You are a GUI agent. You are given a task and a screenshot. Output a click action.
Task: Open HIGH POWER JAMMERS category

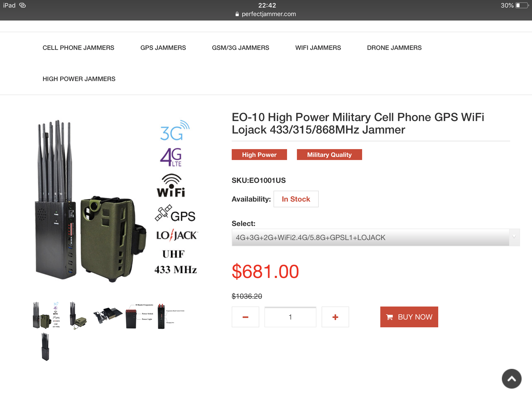pyautogui.click(x=79, y=79)
